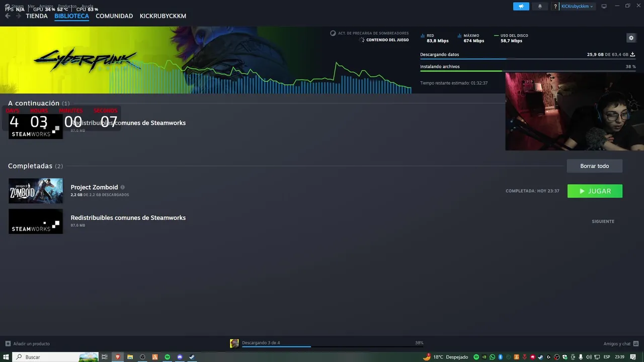Click the A continuación section header

(39, 103)
